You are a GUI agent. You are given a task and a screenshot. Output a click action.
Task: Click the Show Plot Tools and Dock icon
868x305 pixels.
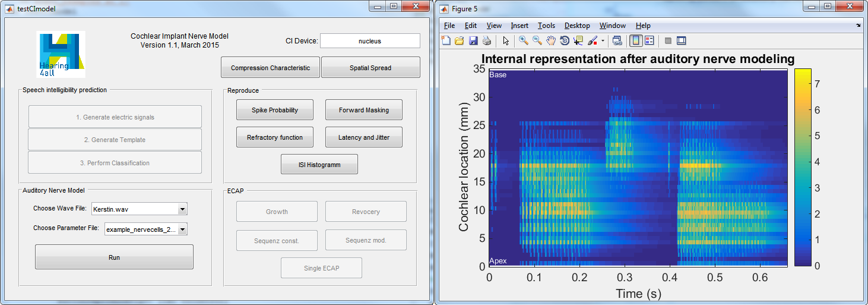(x=682, y=40)
